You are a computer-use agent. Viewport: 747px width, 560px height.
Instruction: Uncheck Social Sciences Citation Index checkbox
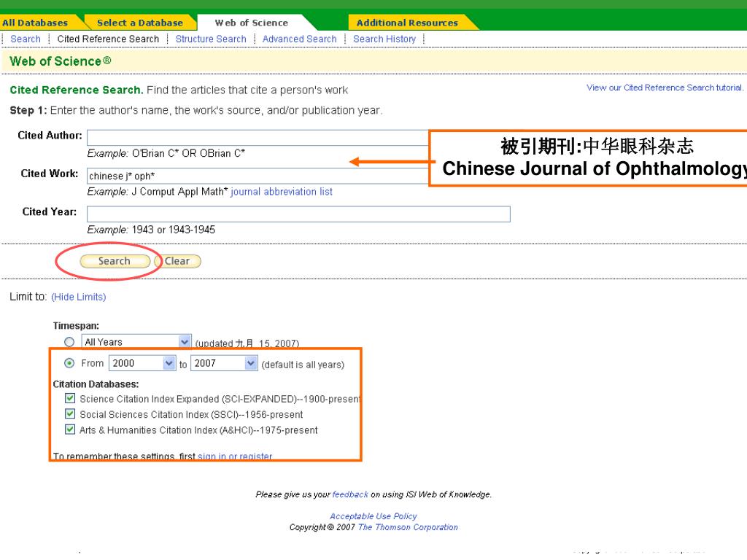point(70,414)
